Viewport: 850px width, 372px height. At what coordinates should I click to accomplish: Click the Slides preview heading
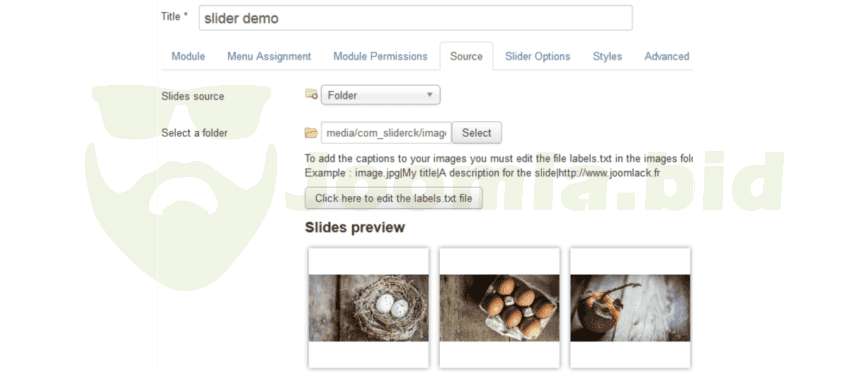[x=355, y=227]
